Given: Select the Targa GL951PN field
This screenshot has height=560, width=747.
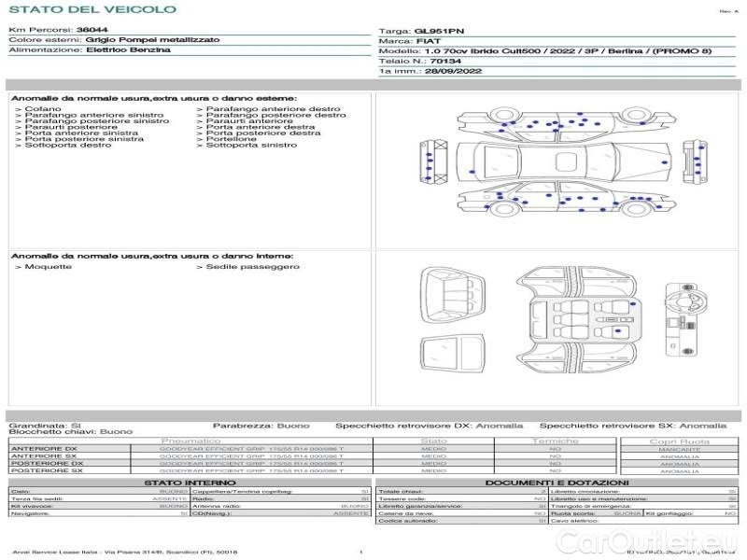Looking at the screenshot, I should 420,31.
